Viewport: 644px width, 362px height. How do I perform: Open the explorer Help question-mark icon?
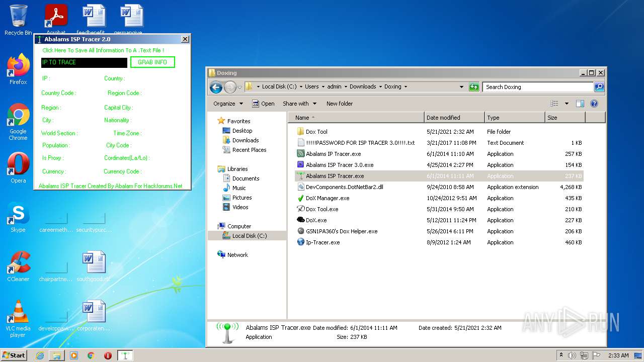pyautogui.click(x=594, y=104)
